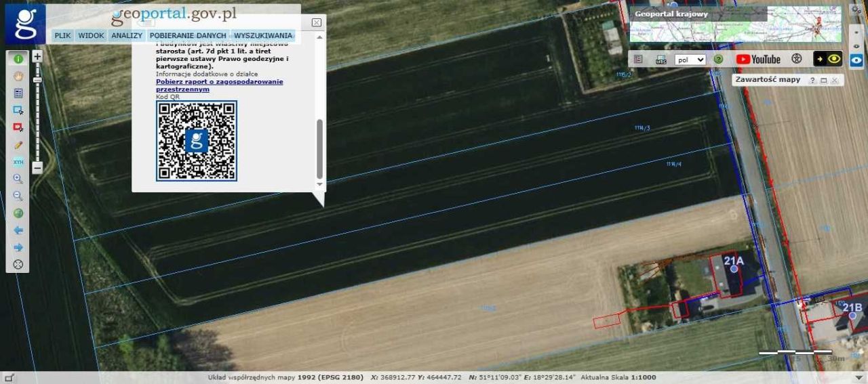
Task: Click popup scroll-down arrow
Action: coord(319,184)
